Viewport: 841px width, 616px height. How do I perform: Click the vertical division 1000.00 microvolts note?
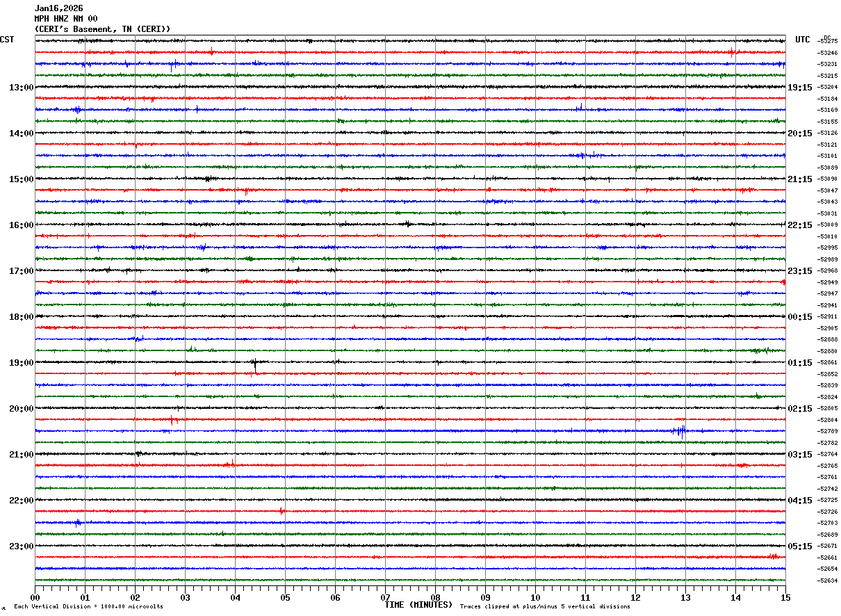coord(88,606)
